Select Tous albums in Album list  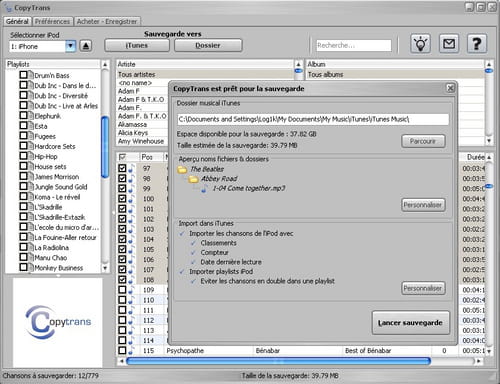click(x=395, y=74)
